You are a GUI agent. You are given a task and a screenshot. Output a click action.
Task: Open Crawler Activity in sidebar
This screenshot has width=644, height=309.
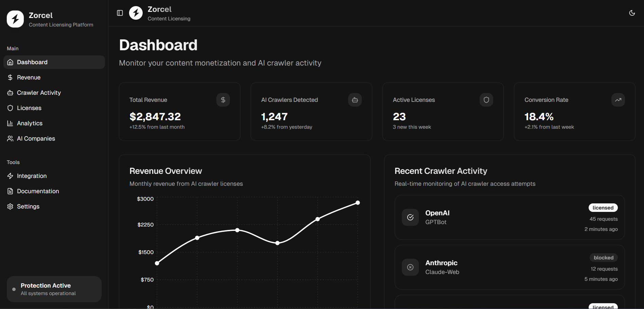pyautogui.click(x=54, y=93)
